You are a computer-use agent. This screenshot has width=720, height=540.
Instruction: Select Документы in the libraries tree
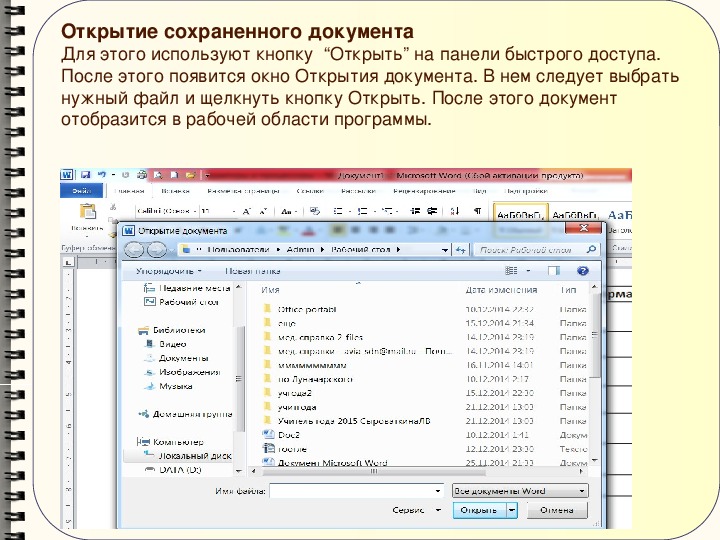[183, 357]
